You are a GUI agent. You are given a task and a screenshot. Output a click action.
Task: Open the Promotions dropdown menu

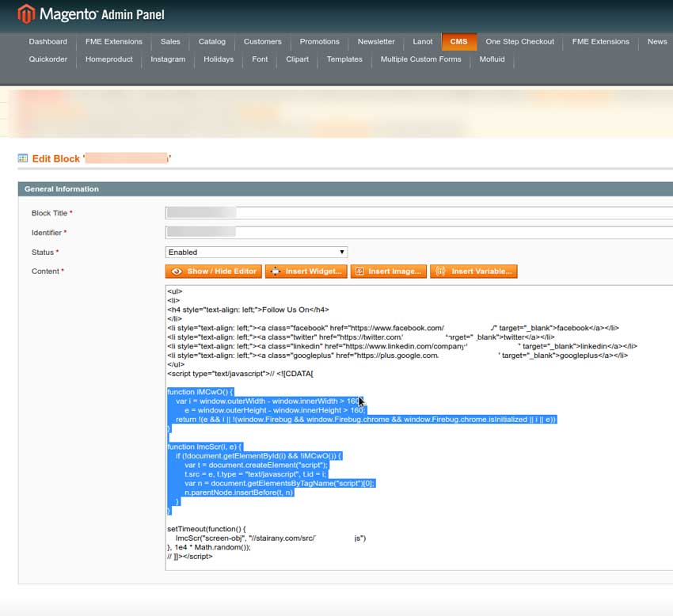(x=319, y=41)
